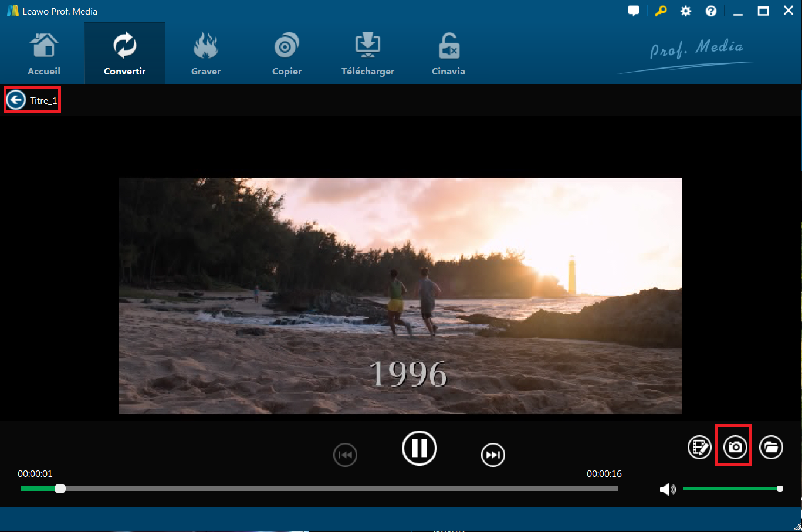Click the video edit icon

click(699, 448)
